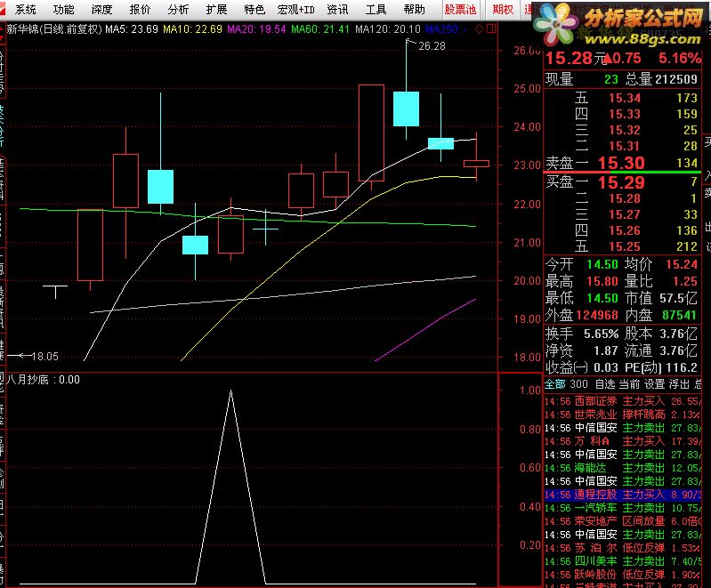The height and width of the screenshot is (588, 711).
Task: Click the diamond icon beside MA250 label
Action: 479,29
